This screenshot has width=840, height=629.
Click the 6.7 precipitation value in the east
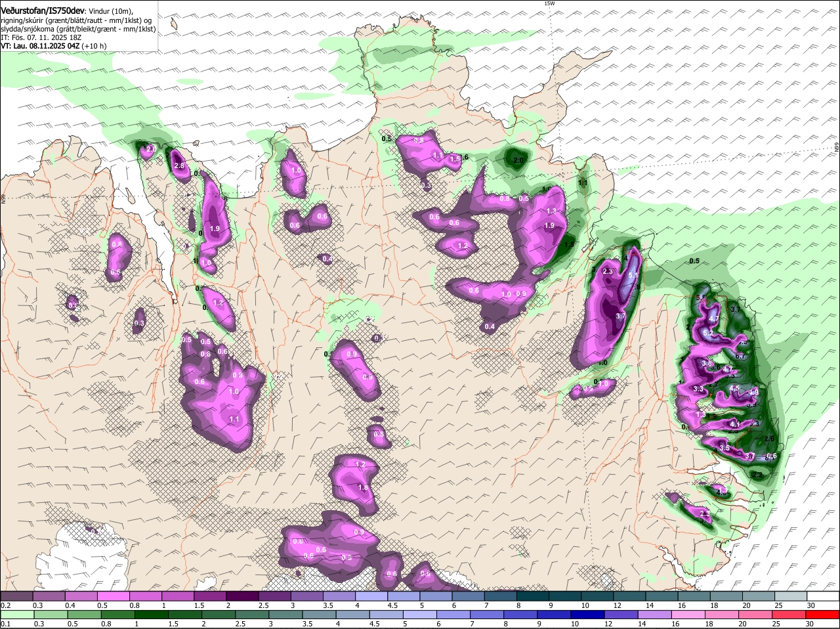pyautogui.click(x=740, y=356)
